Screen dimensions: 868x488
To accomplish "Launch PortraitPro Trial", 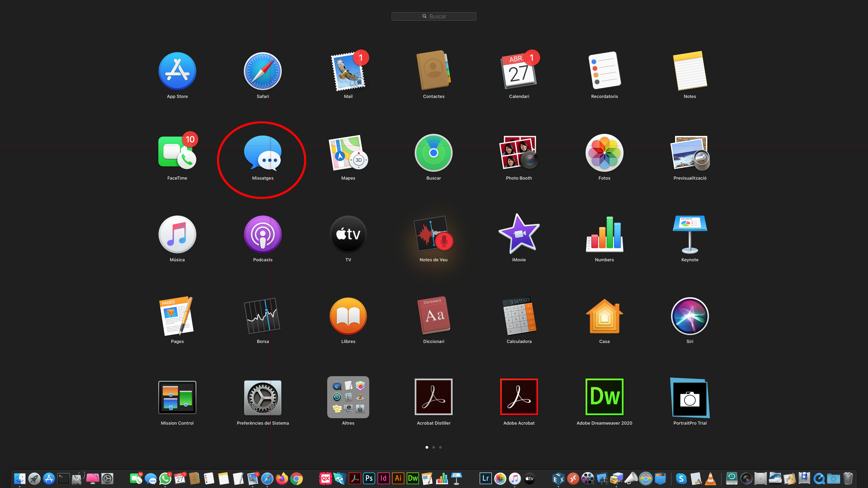I will point(690,397).
